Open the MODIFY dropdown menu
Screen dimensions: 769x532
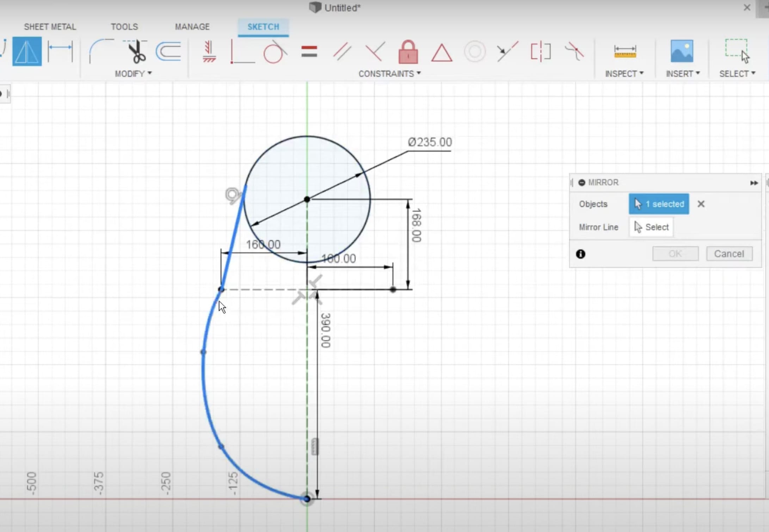[x=133, y=74]
